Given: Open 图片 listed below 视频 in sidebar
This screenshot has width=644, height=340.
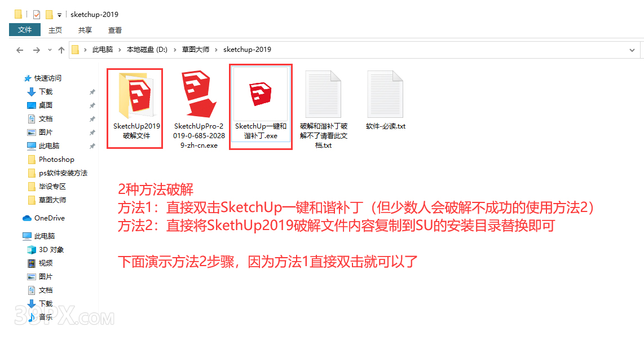Looking at the screenshot, I should click(40, 277).
